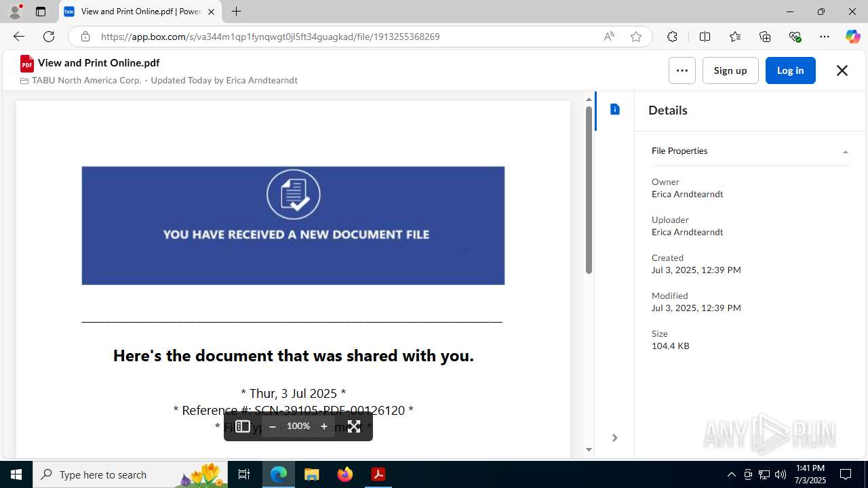868x488 pixels.
Task: Open browser Extensions menu
Action: pos(672,37)
